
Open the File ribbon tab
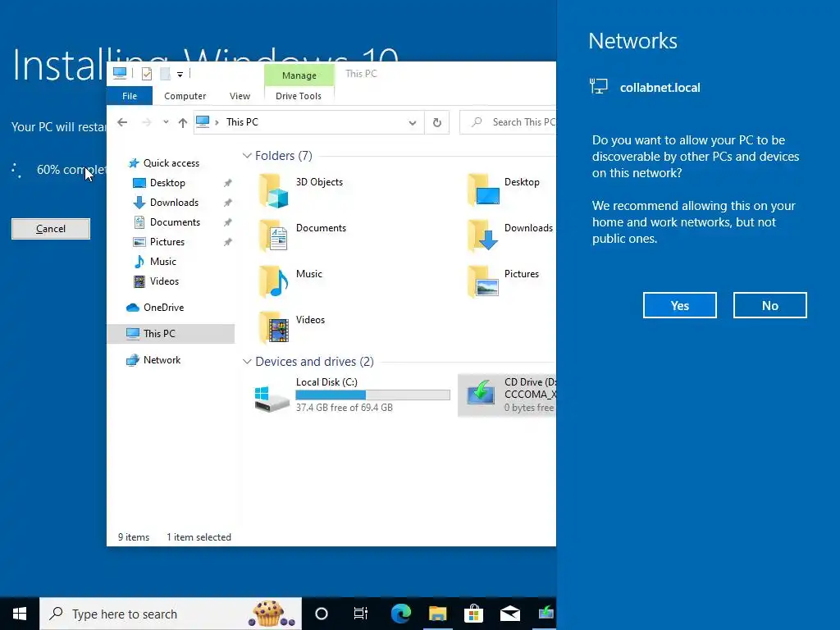pyautogui.click(x=130, y=96)
